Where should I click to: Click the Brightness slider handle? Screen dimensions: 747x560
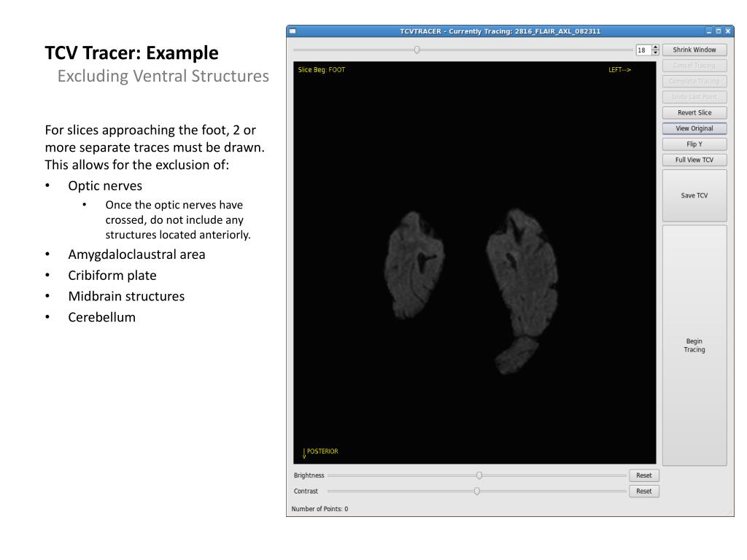[x=479, y=475]
